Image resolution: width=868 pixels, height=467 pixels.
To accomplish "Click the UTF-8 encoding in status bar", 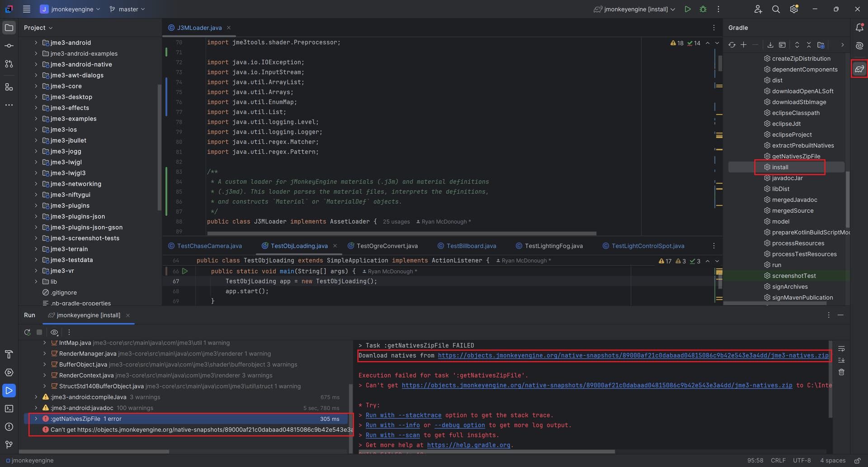I will tap(802, 460).
